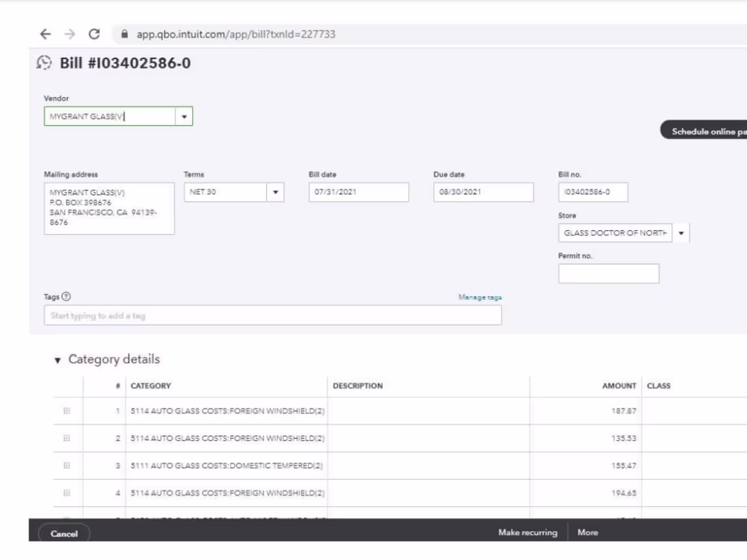Image resolution: width=747 pixels, height=560 pixels.
Task: Click the drag handle on row 4
Action: 67,493
